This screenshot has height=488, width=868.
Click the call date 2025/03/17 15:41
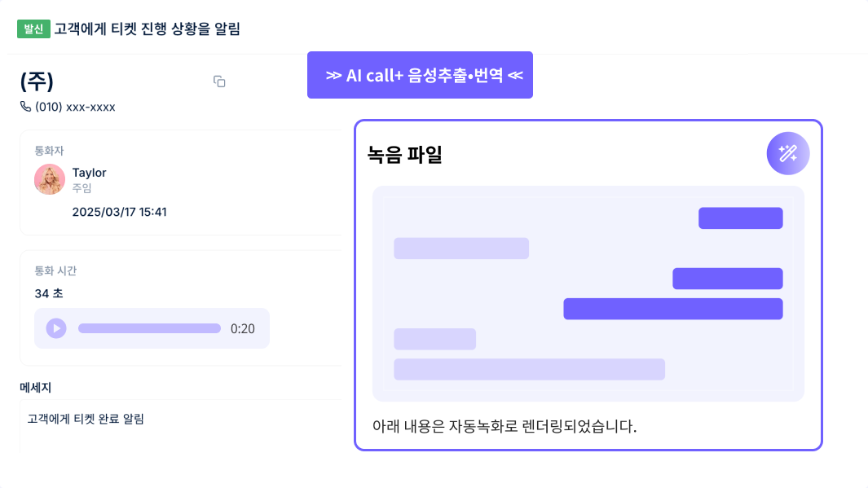click(x=120, y=212)
